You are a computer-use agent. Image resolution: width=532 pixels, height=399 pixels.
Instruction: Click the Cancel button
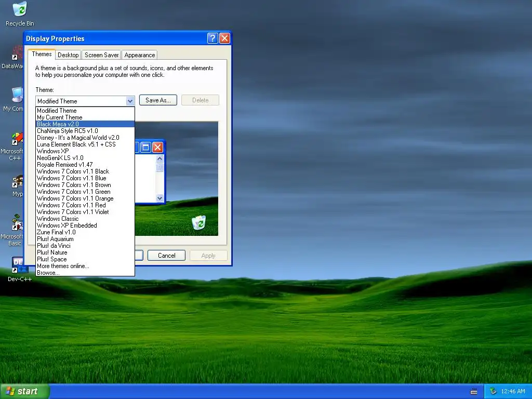[167, 256]
